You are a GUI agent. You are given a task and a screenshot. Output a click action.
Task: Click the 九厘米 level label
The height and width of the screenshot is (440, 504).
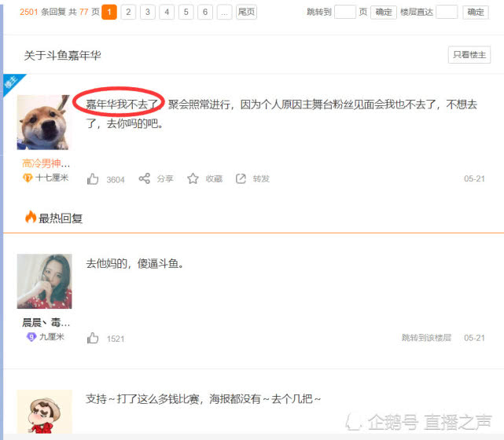click(x=52, y=337)
